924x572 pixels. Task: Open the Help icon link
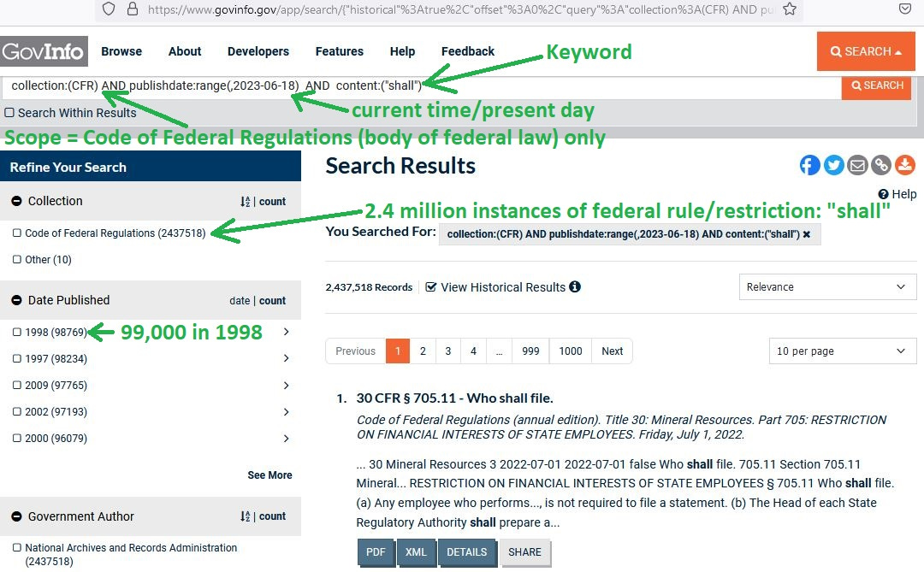click(x=897, y=194)
